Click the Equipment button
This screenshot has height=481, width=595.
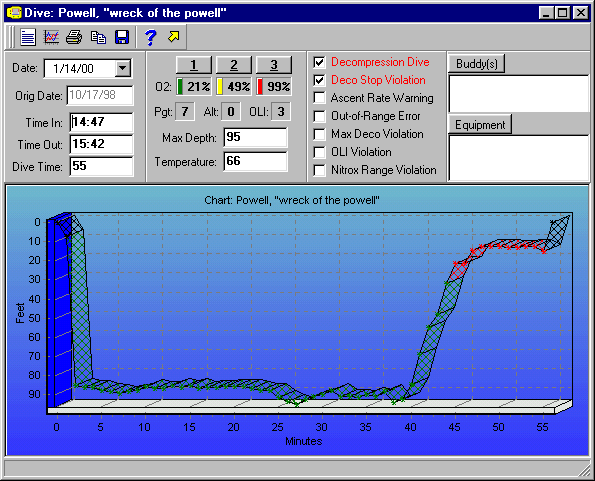click(480, 125)
